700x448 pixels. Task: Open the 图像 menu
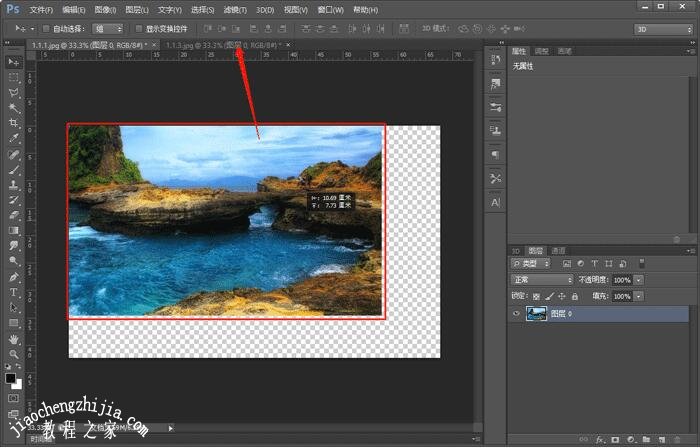(105, 10)
